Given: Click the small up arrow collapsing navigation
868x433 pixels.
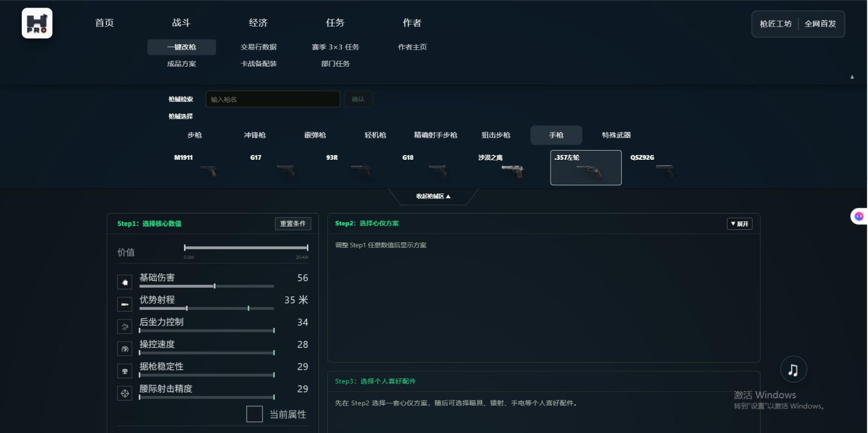Looking at the screenshot, I should click(x=852, y=77).
